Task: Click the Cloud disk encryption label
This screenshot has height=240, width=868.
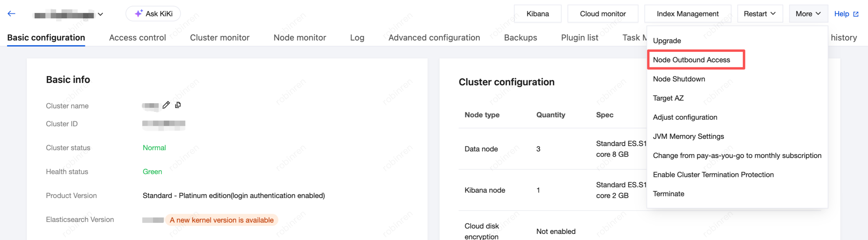Action: pyautogui.click(x=482, y=231)
